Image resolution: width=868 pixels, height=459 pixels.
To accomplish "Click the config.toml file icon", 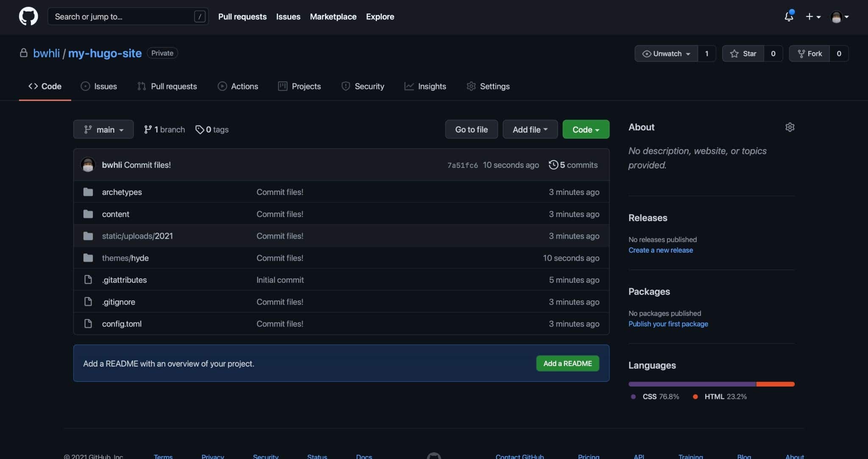I will click(88, 324).
